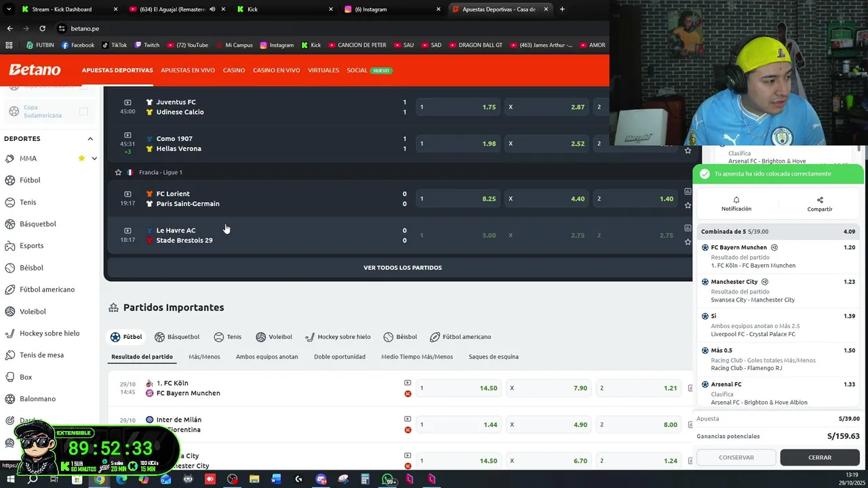The height and width of the screenshot is (488, 868).
Task: Select the Voleibol icon in sidebar
Action: (9, 311)
